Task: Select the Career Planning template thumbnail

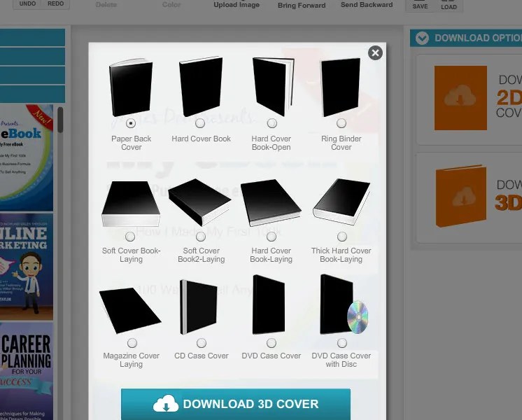Action: point(27,371)
